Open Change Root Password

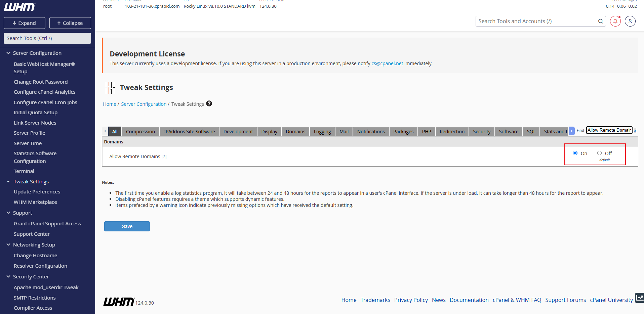41,82
